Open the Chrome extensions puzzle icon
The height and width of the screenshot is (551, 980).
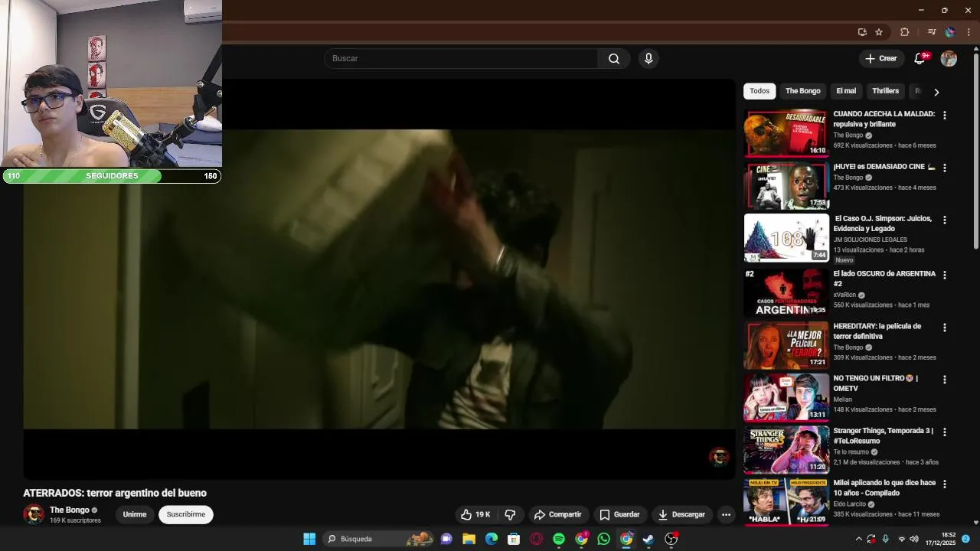[x=904, y=32]
